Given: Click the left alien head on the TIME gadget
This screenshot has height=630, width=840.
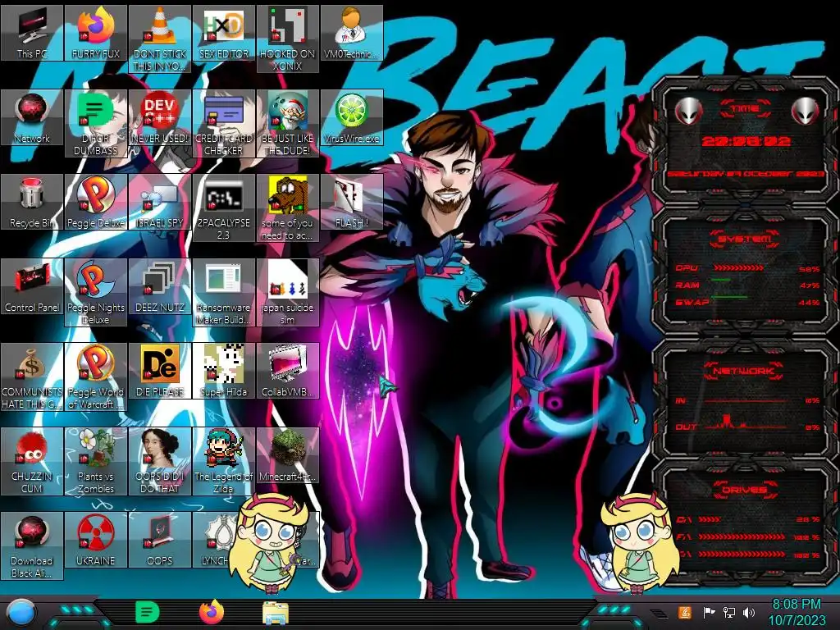Looking at the screenshot, I should (689, 111).
